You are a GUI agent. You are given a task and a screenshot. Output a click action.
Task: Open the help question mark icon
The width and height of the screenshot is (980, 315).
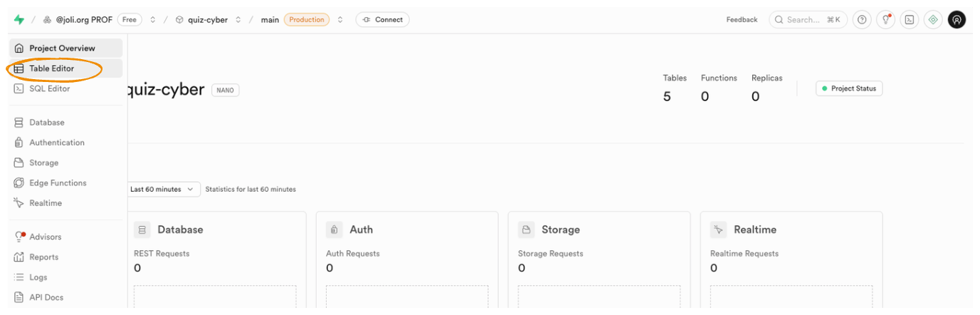point(863,20)
